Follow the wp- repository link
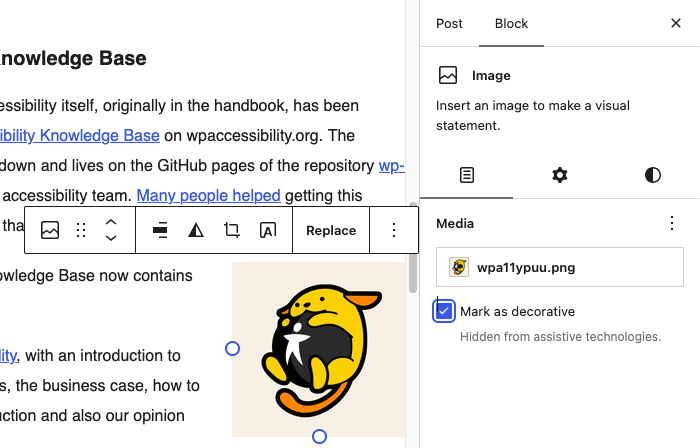 point(392,166)
